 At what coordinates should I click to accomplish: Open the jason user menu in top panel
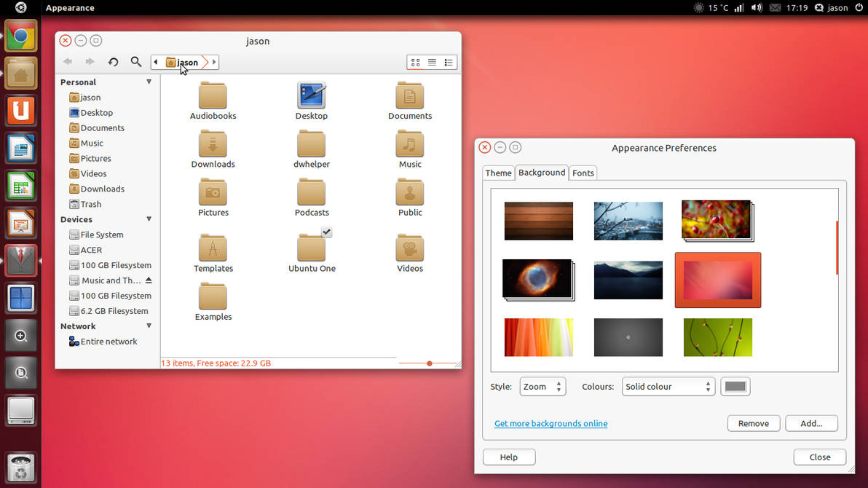pos(832,8)
